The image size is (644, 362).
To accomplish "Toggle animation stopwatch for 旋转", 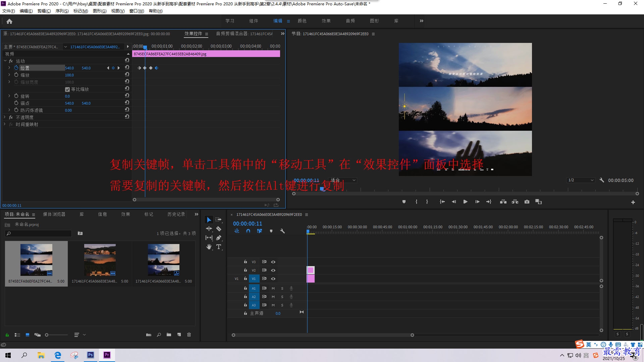I will [16, 96].
